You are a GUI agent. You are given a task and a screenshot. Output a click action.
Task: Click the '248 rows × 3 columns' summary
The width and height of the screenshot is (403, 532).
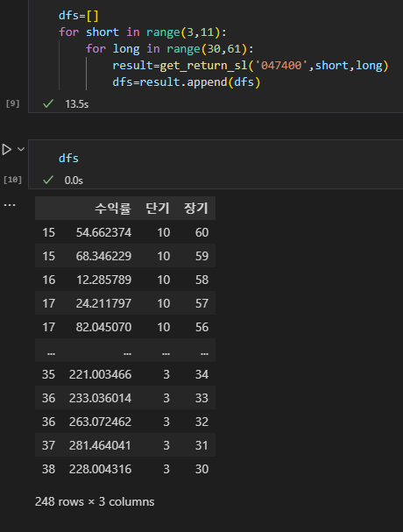(x=95, y=502)
